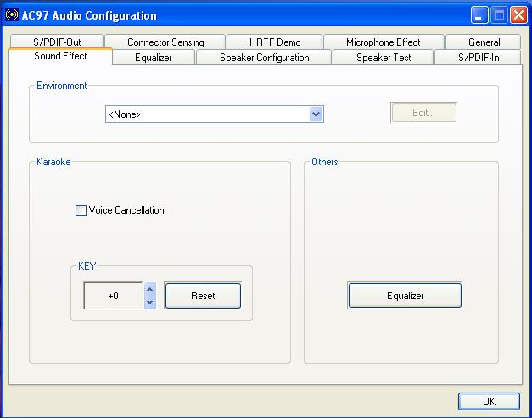
Task: Click the KEY value field showing +0
Action: tap(113, 296)
